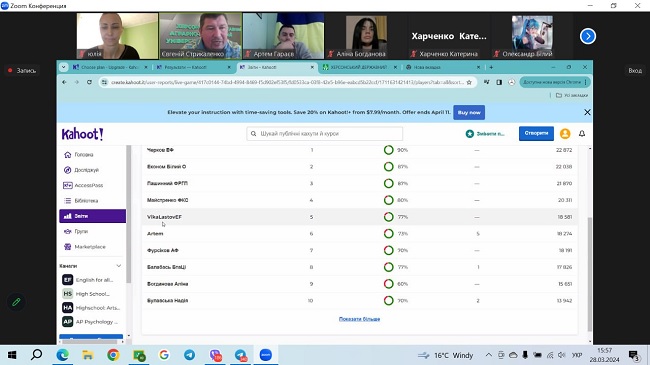The width and height of the screenshot is (650, 365).
Task: Close the Kahoot+ promotion banner
Action: pyautogui.click(x=587, y=112)
